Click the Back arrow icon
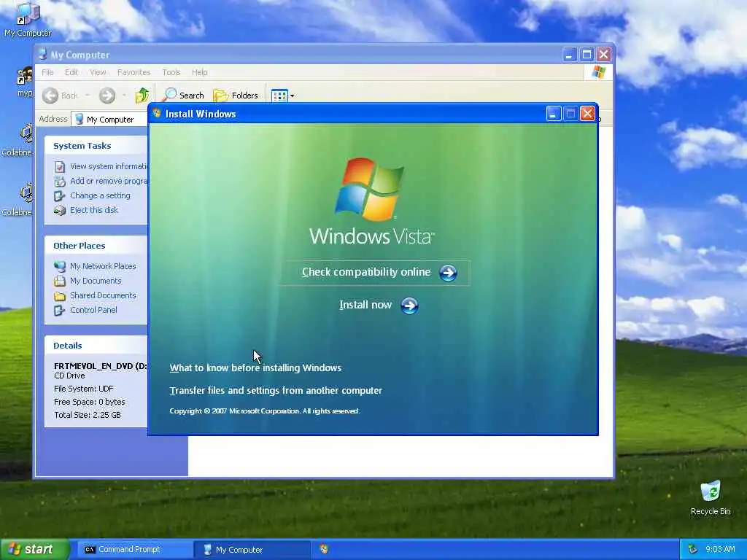Image resolution: width=747 pixels, height=560 pixels. point(50,96)
